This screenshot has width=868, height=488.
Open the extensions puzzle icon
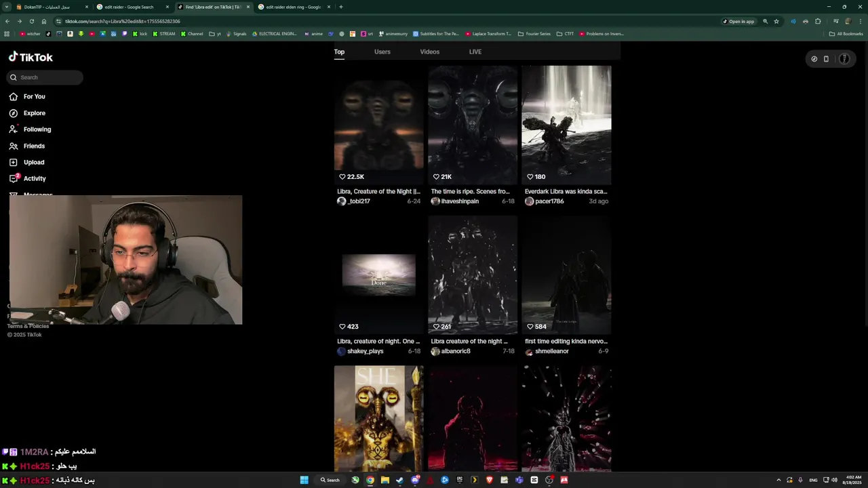[818, 21]
